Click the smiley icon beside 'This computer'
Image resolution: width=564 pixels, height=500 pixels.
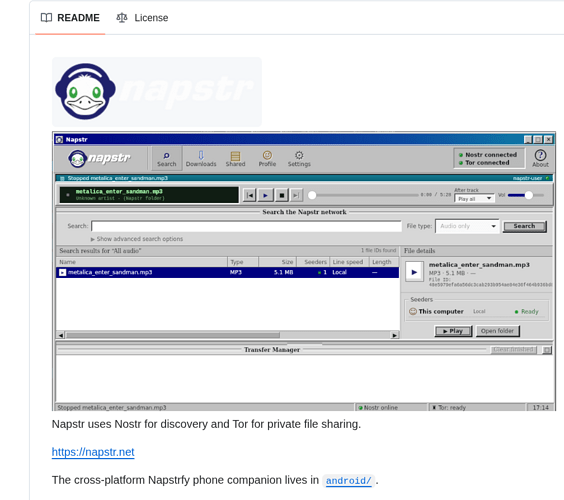[413, 312]
